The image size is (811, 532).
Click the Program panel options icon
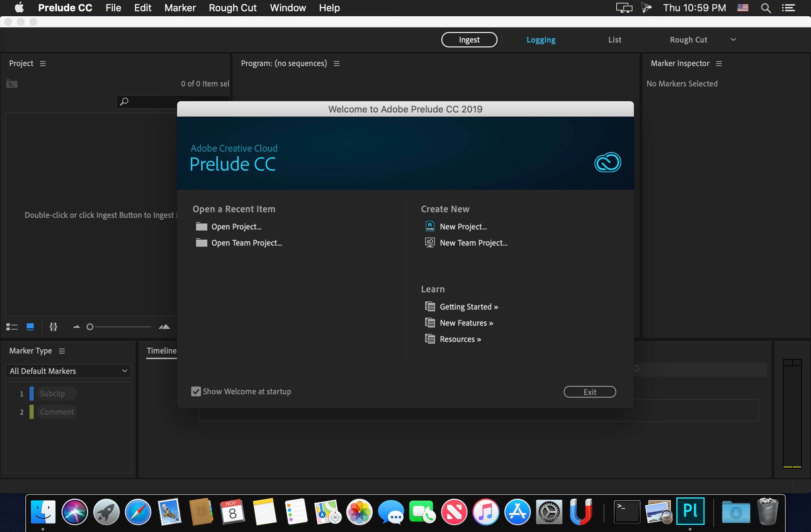(337, 63)
